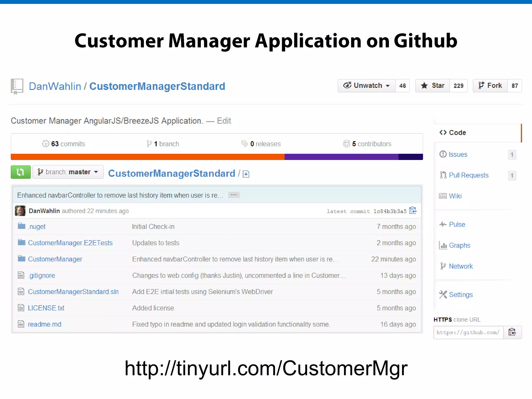Click the Network branch icon in the sidebar
This screenshot has width=532, height=399.
(x=443, y=266)
